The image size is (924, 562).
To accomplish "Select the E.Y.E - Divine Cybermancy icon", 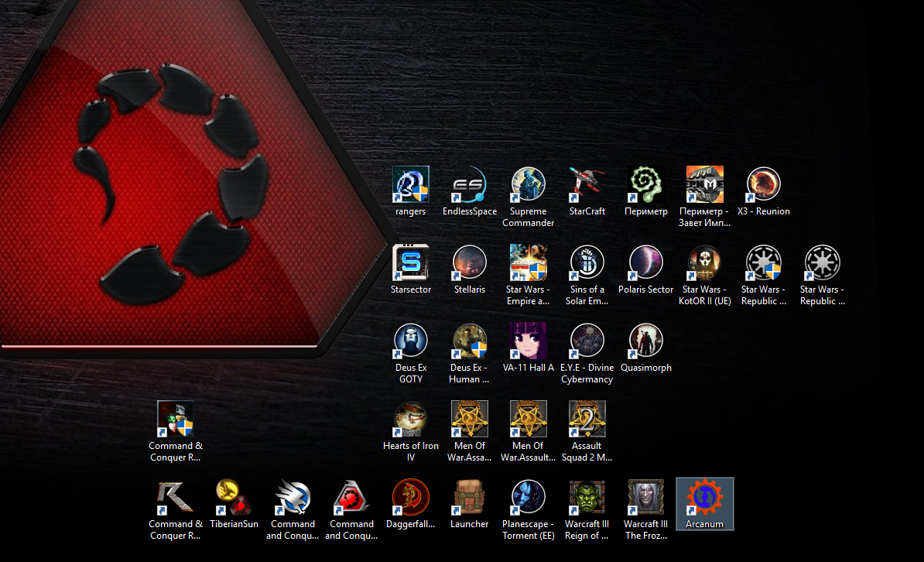I will 587,341.
